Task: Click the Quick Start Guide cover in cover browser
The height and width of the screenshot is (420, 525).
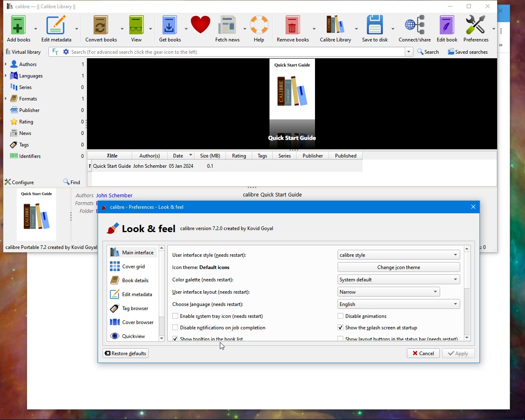Action: point(292,89)
